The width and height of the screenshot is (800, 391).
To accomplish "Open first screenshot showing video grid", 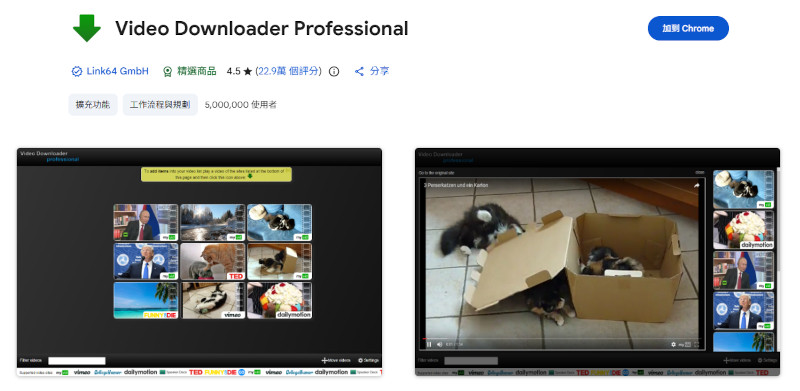I will (x=199, y=262).
